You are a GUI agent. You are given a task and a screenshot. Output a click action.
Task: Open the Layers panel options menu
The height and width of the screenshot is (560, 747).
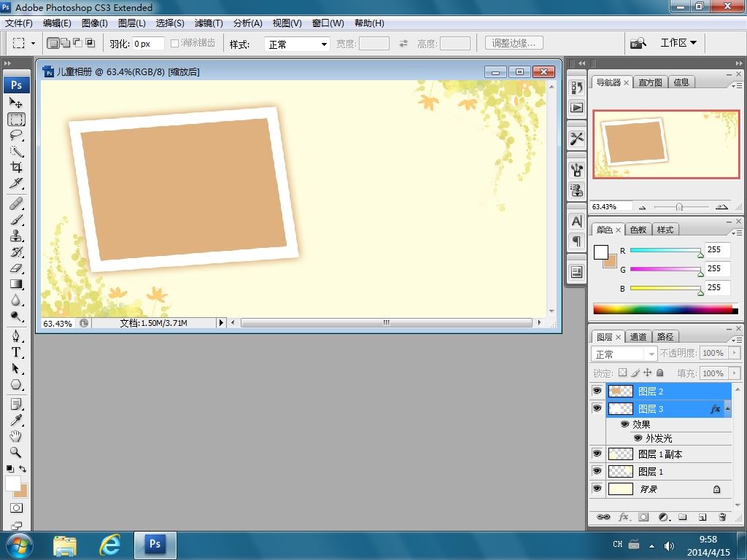(737, 340)
